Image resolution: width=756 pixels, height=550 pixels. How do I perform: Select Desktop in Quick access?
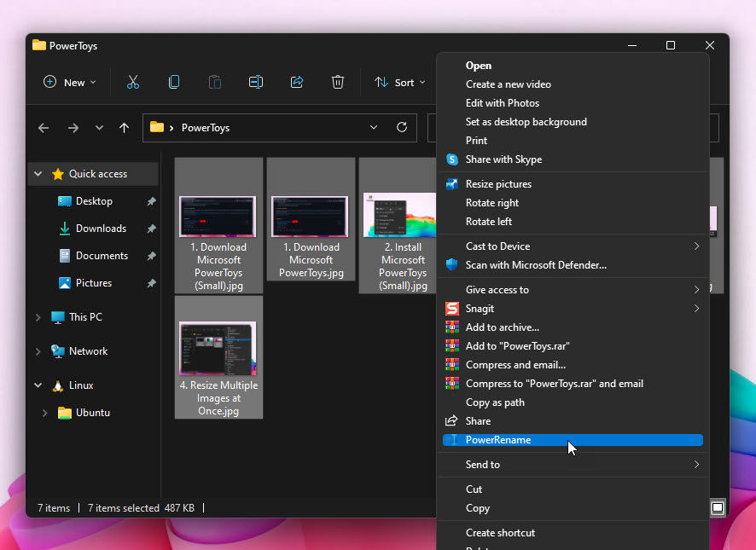(x=94, y=201)
